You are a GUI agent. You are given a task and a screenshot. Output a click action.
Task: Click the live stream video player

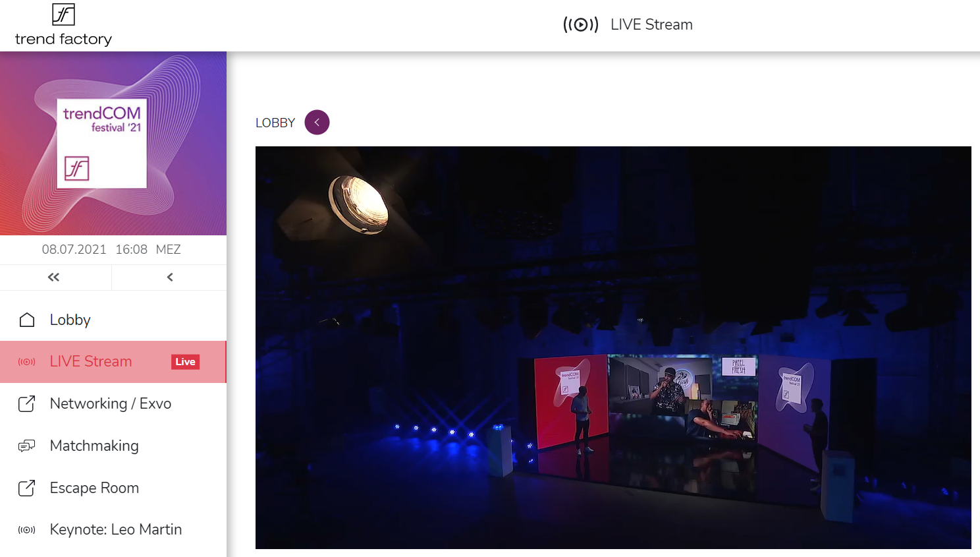(613, 347)
